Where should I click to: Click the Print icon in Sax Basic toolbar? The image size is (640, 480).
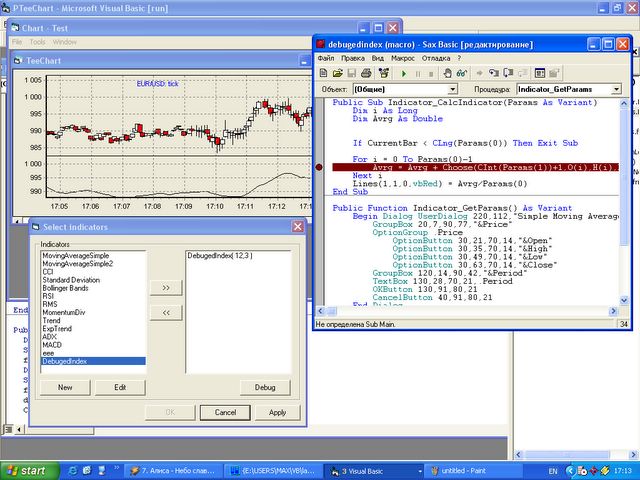coord(366,73)
